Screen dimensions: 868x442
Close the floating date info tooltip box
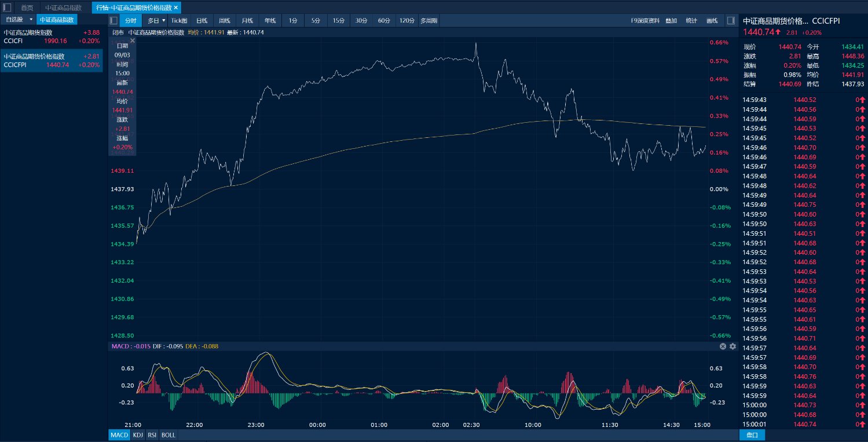[133, 41]
